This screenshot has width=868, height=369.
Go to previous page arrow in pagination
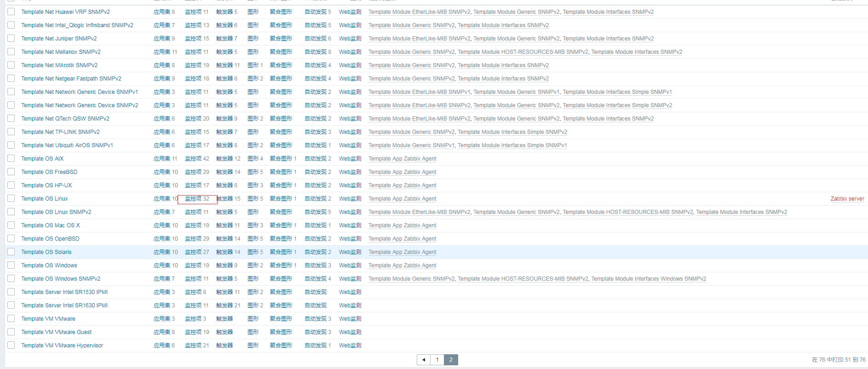424,360
